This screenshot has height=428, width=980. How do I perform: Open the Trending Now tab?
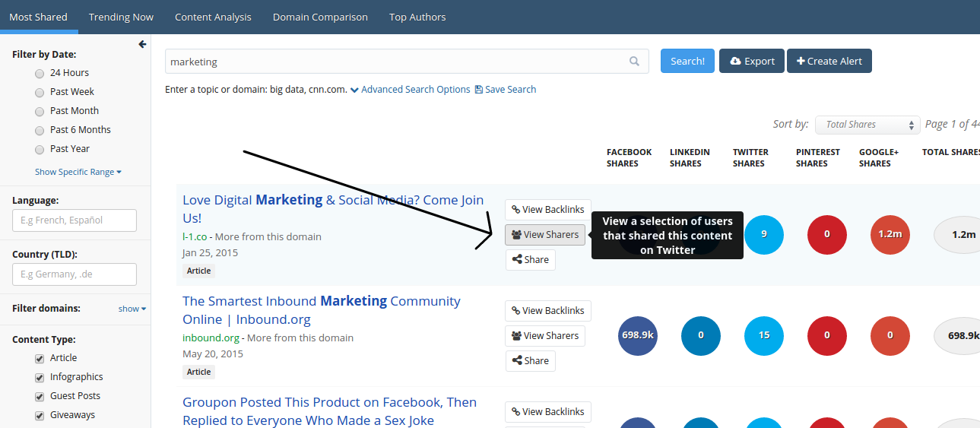coord(121,17)
